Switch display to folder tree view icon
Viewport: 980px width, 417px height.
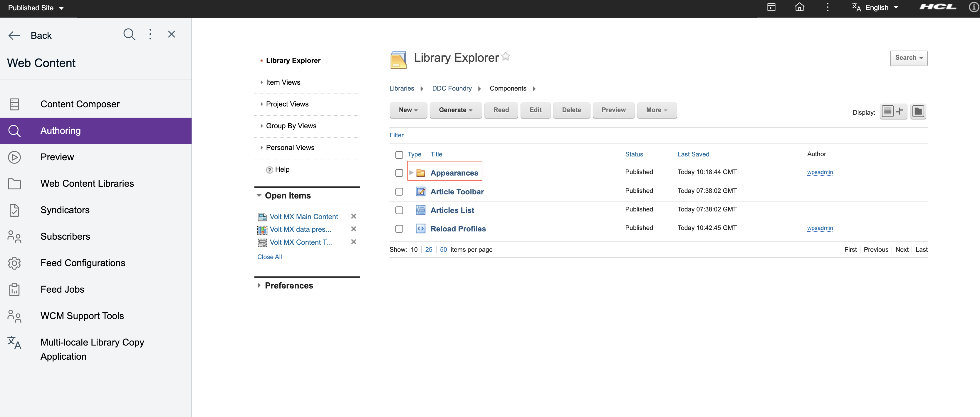click(918, 111)
